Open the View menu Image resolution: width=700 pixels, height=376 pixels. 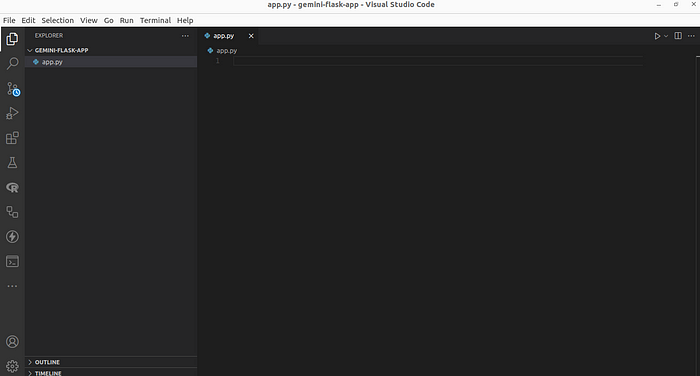[88, 20]
